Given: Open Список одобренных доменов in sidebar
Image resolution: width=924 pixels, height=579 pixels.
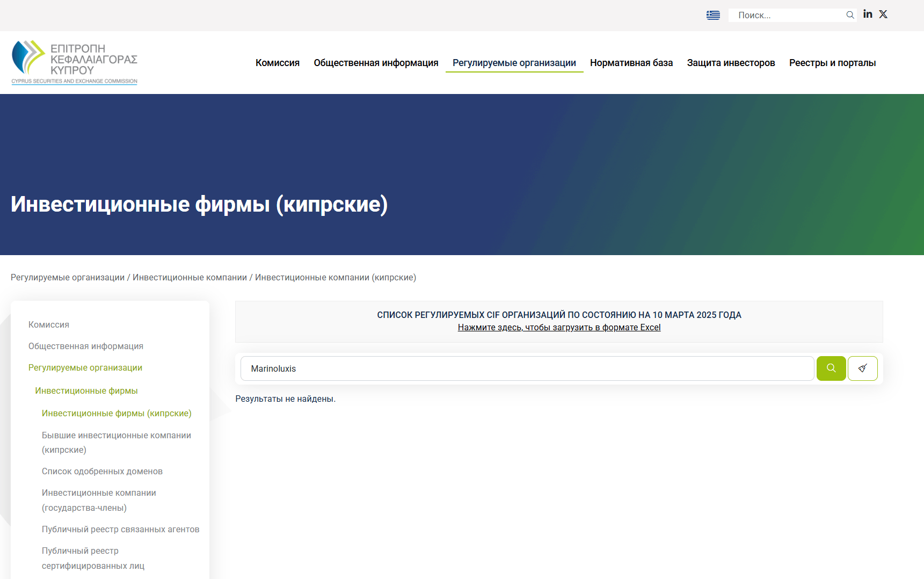Looking at the screenshot, I should 102,471.
